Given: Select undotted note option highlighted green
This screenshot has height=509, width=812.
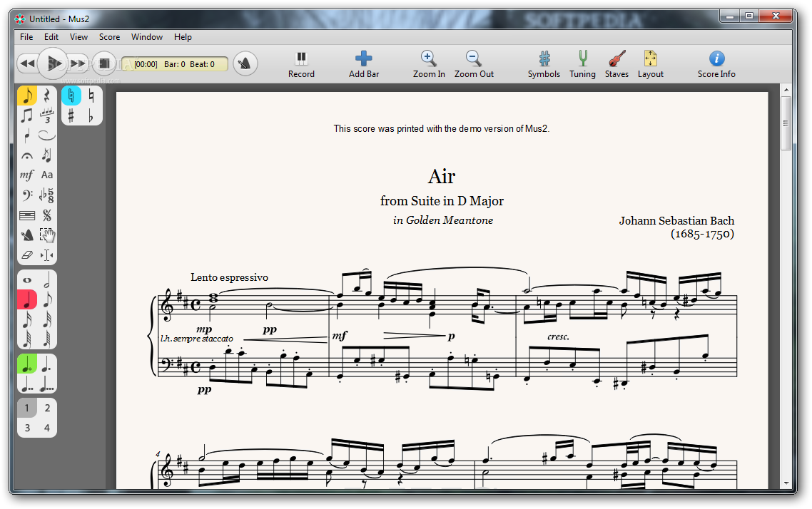Looking at the screenshot, I should click(27, 364).
